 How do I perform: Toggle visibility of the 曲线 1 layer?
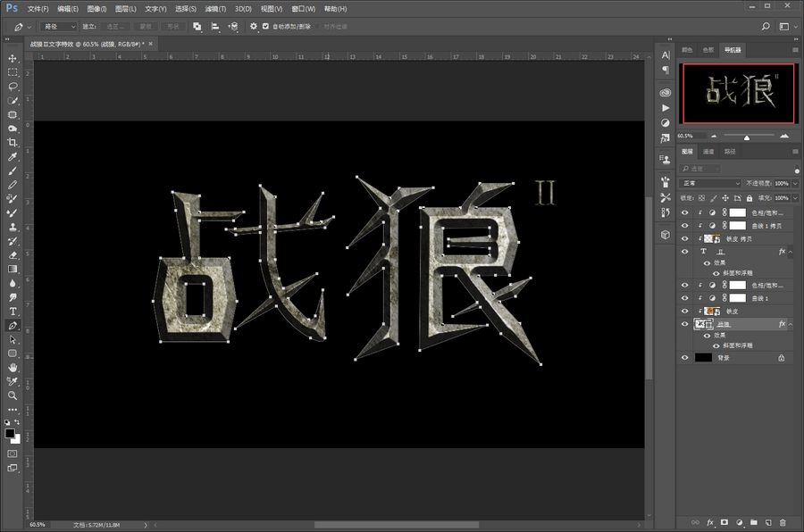tap(685, 297)
